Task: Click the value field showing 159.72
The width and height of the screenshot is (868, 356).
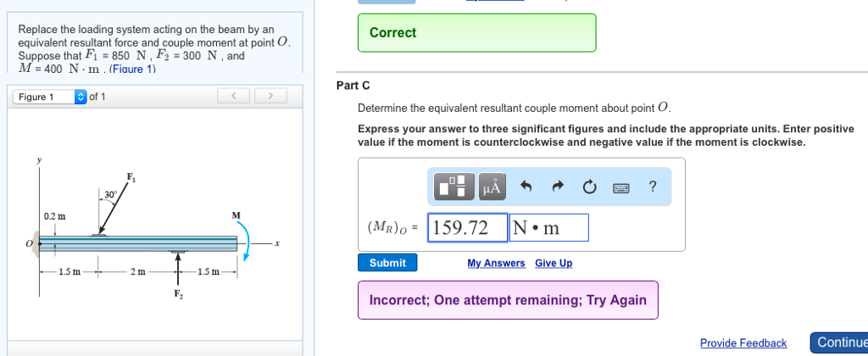Action: (x=467, y=227)
